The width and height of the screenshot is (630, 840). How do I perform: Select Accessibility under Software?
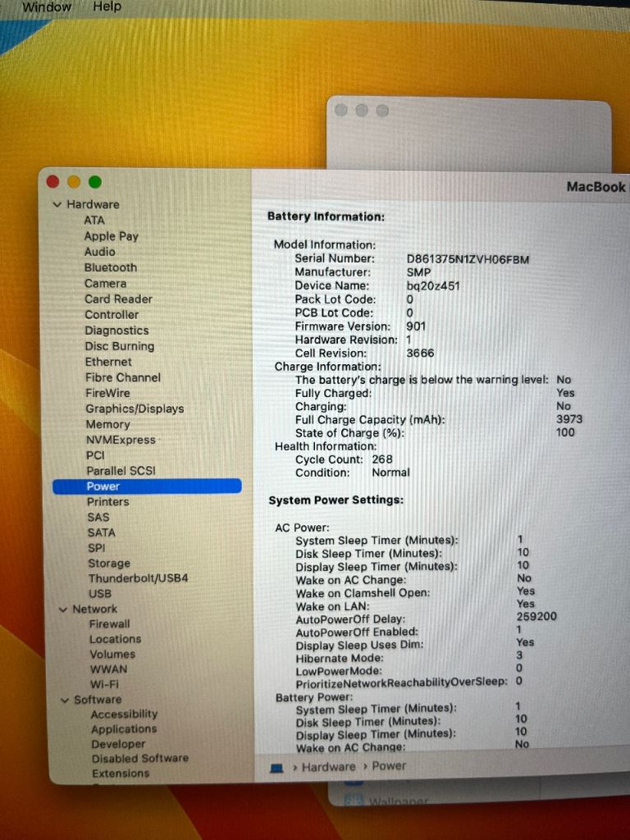tap(125, 714)
